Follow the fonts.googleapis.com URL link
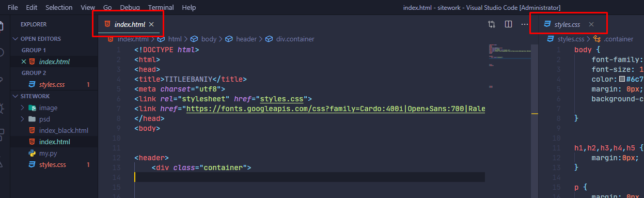The width and height of the screenshot is (644, 198). coord(335,109)
